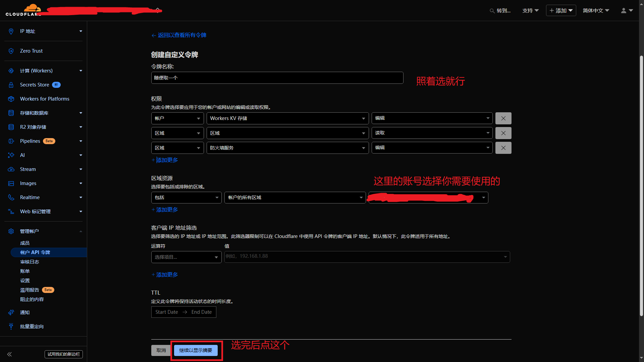Remove the Workers KV permission row
The width and height of the screenshot is (644, 362).
coord(503,118)
